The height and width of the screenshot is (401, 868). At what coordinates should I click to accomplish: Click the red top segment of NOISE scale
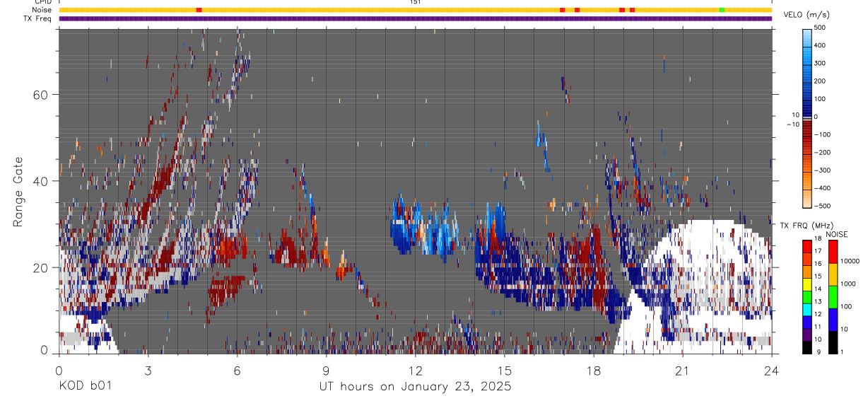pyautogui.click(x=833, y=252)
